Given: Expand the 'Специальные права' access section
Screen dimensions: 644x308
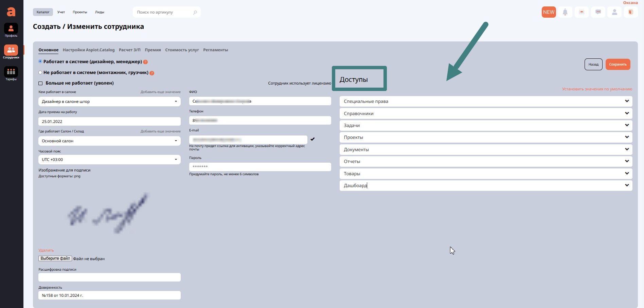Looking at the screenshot, I should pos(486,101).
